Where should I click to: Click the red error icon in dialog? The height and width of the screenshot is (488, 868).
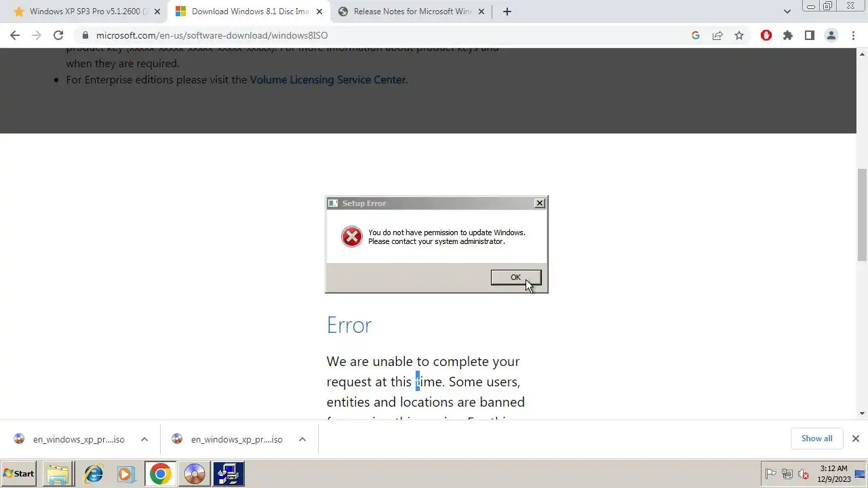351,237
